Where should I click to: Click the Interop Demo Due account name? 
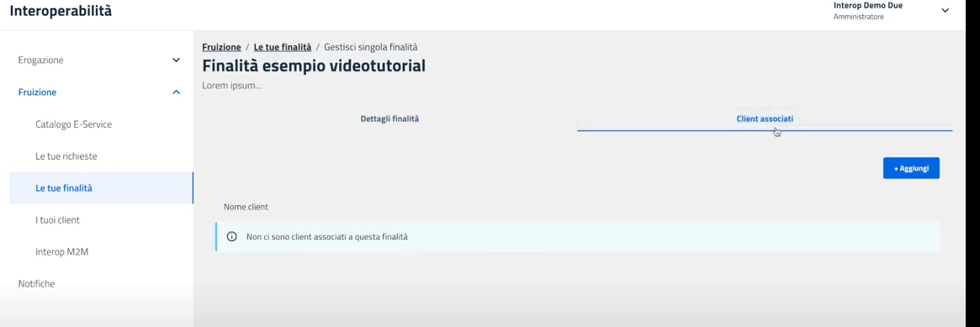click(868, 6)
